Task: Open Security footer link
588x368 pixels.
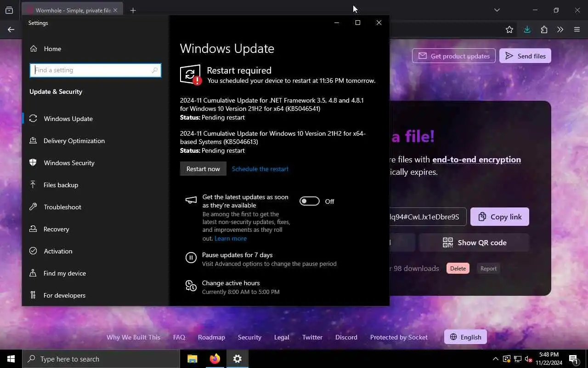Action: coord(249,337)
